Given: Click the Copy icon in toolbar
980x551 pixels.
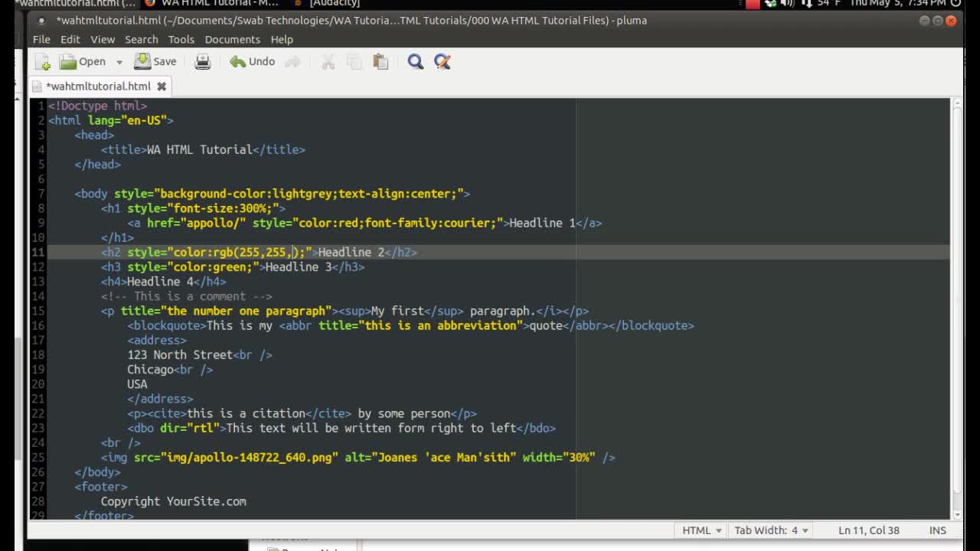Looking at the screenshot, I should [x=354, y=62].
